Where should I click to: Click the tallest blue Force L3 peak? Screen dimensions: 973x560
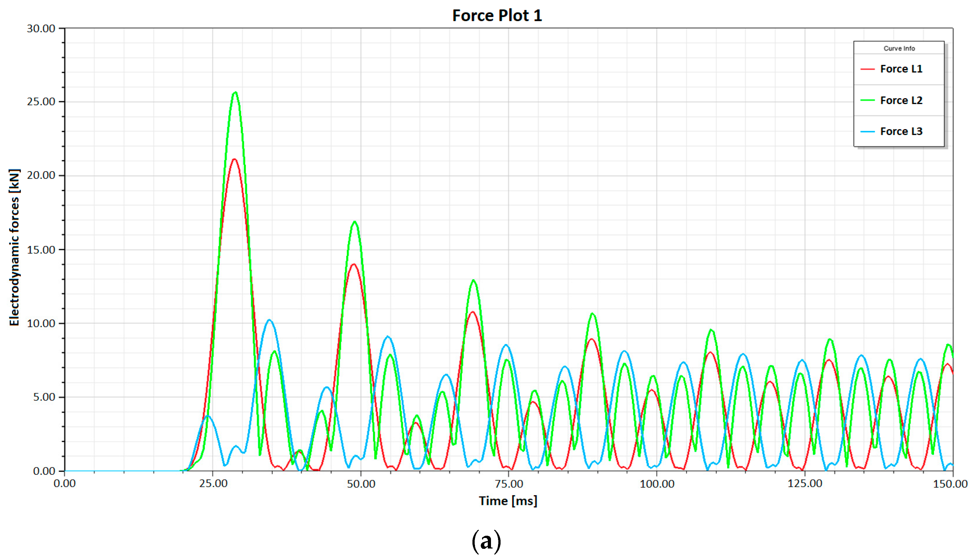[269, 320]
